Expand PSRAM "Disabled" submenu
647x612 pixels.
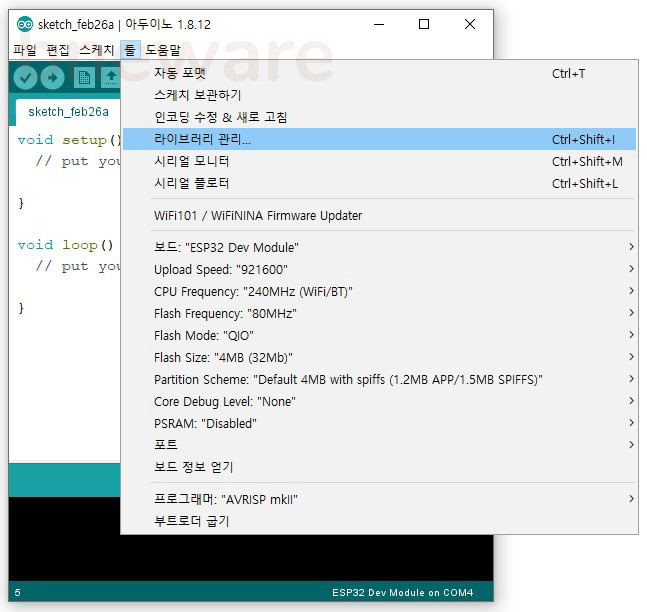coord(379,423)
